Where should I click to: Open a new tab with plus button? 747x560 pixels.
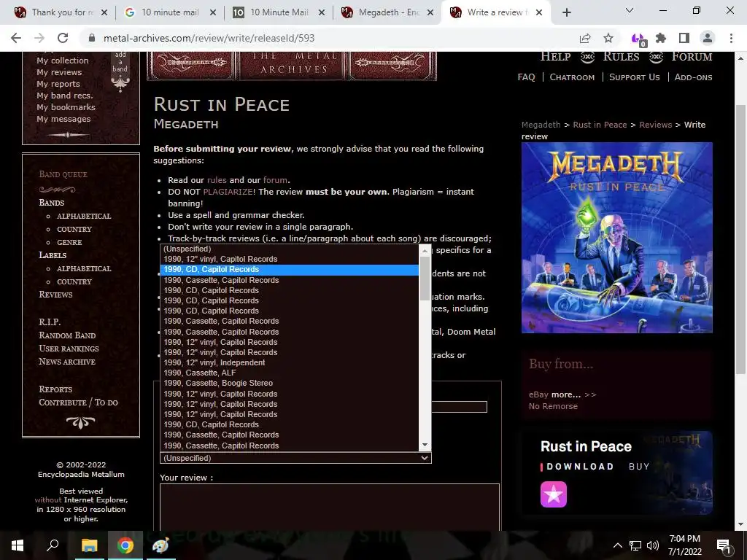(566, 12)
